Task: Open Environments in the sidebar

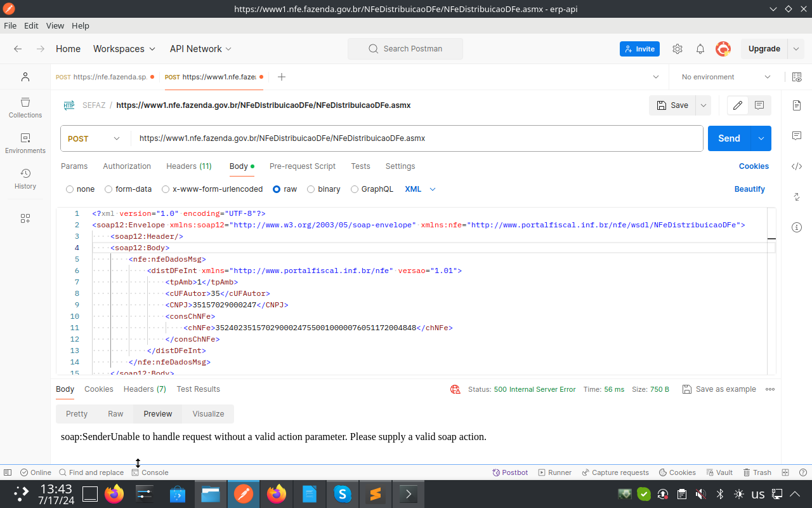Action: (x=25, y=143)
